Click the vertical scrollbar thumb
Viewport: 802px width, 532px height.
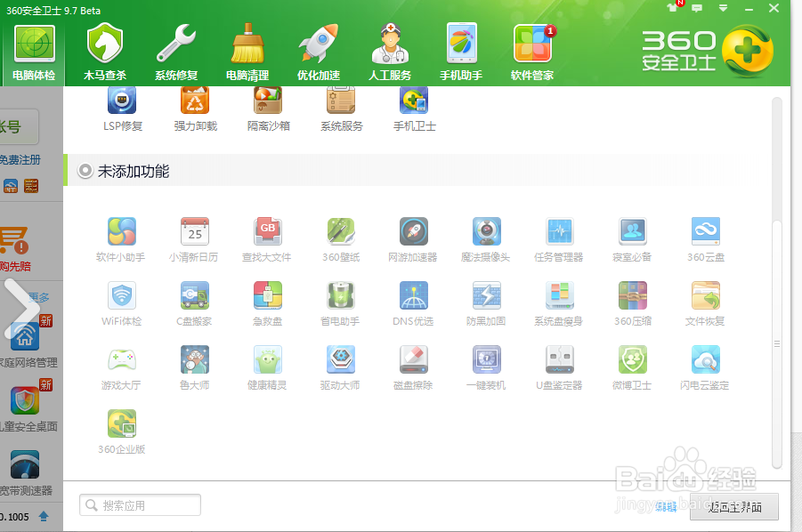pos(777,344)
